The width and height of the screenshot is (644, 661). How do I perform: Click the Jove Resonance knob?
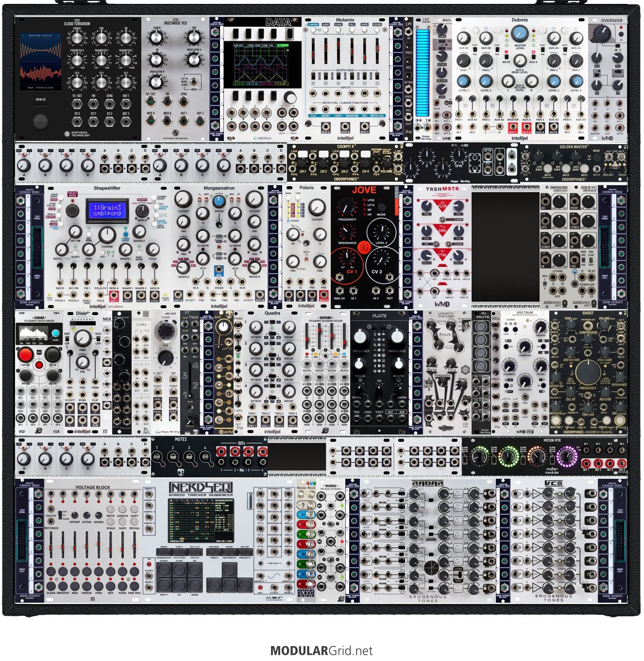tap(347, 232)
